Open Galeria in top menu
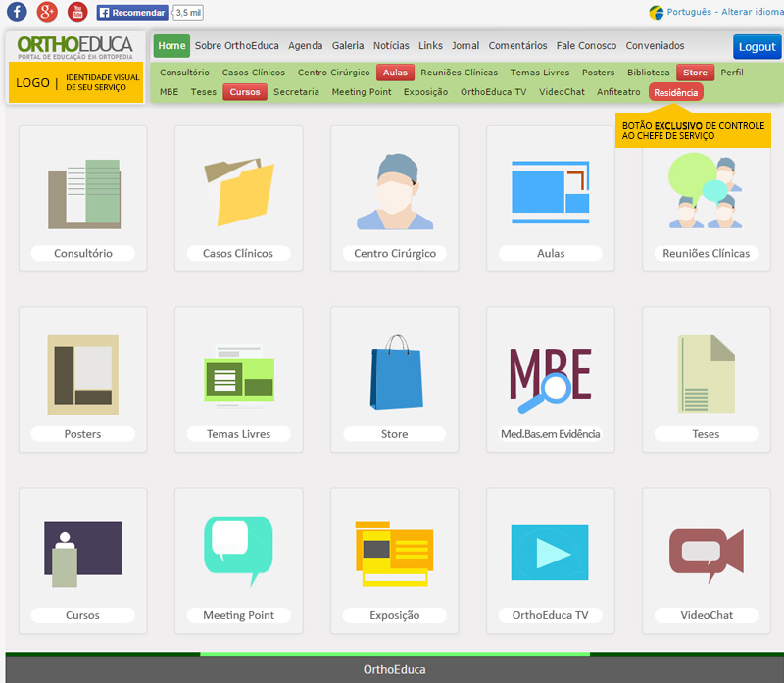 348,45
